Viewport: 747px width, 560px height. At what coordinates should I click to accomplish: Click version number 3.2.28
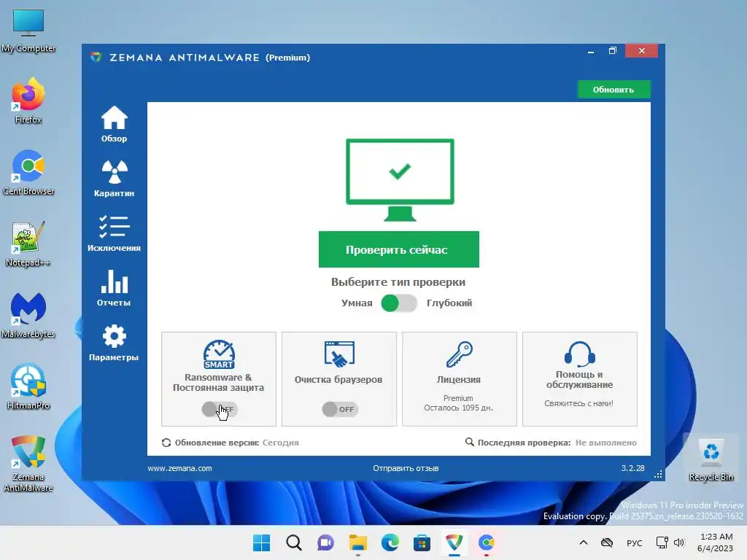(632, 468)
